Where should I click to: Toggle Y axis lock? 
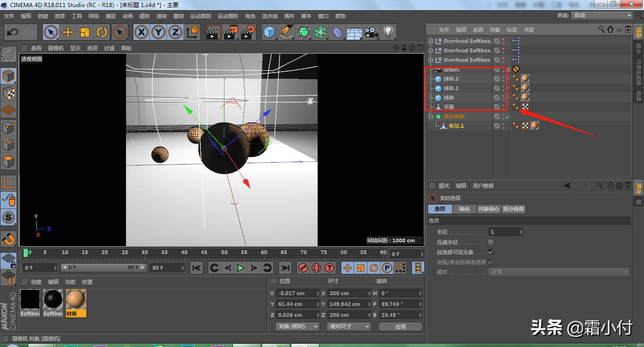coord(158,32)
